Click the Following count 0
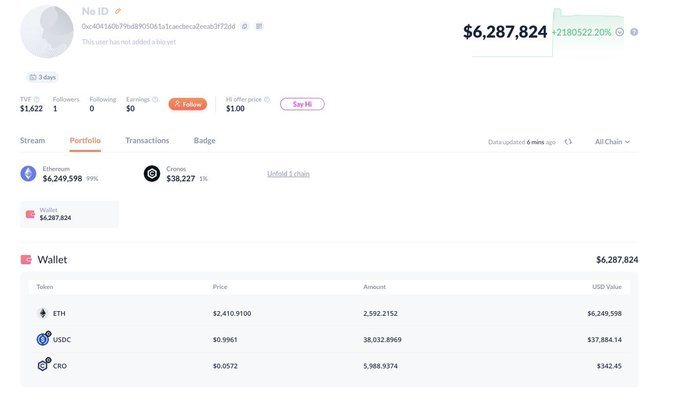 click(x=92, y=109)
